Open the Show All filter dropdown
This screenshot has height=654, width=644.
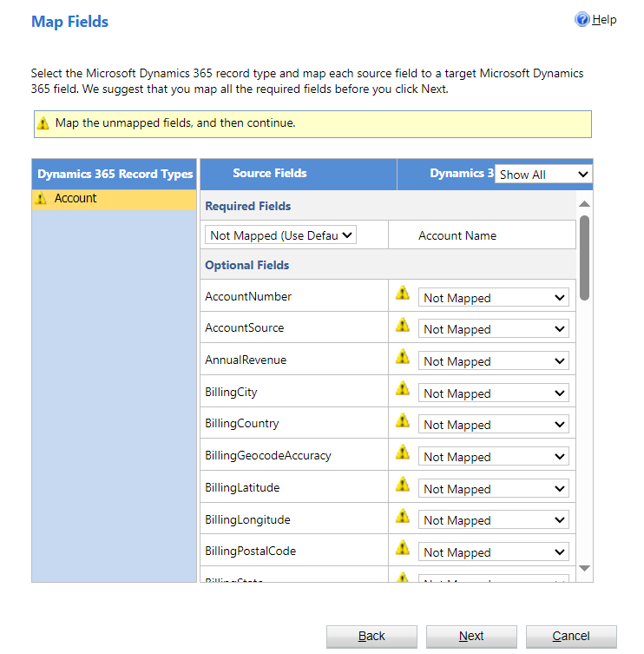[543, 175]
